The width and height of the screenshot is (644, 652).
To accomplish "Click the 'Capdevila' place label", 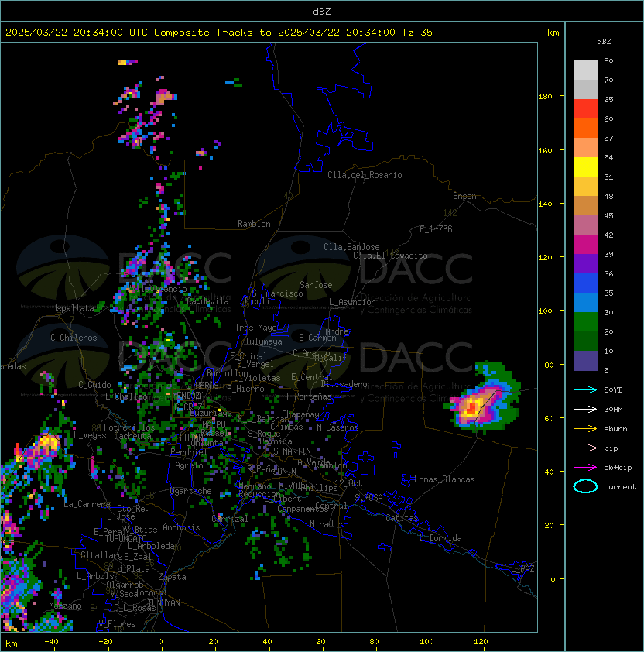I will coord(207,301).
